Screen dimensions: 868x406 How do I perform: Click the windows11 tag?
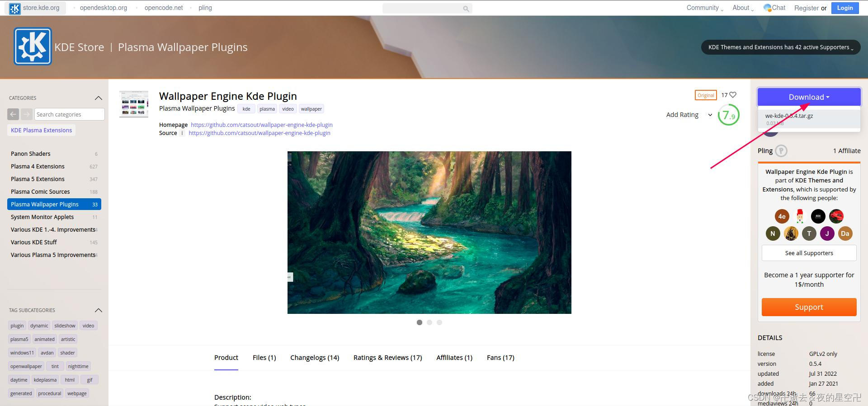[x=22, y=353]
